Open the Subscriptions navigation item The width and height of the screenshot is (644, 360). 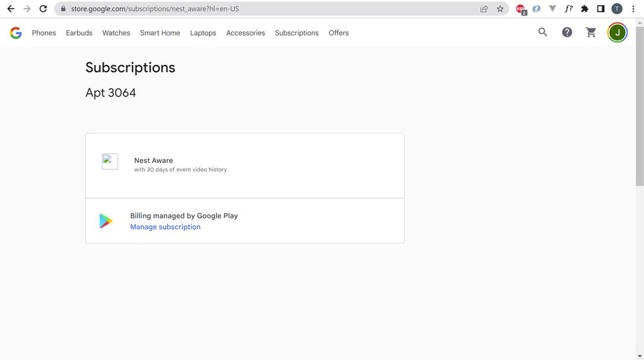point(297,33)
